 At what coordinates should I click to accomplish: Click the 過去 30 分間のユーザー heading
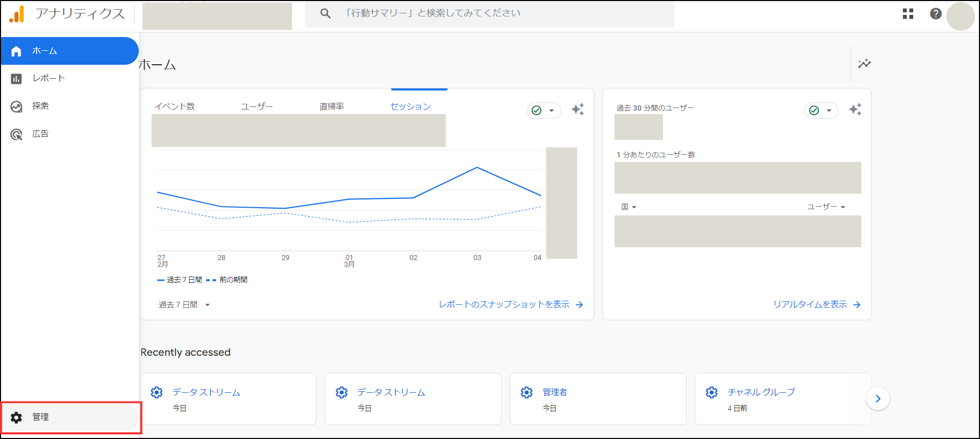tap(655, 108)
